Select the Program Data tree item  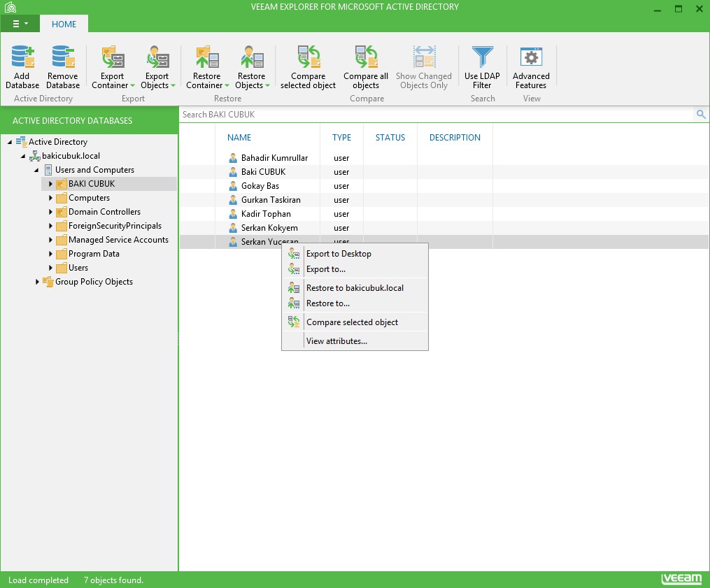pos(94,254)
